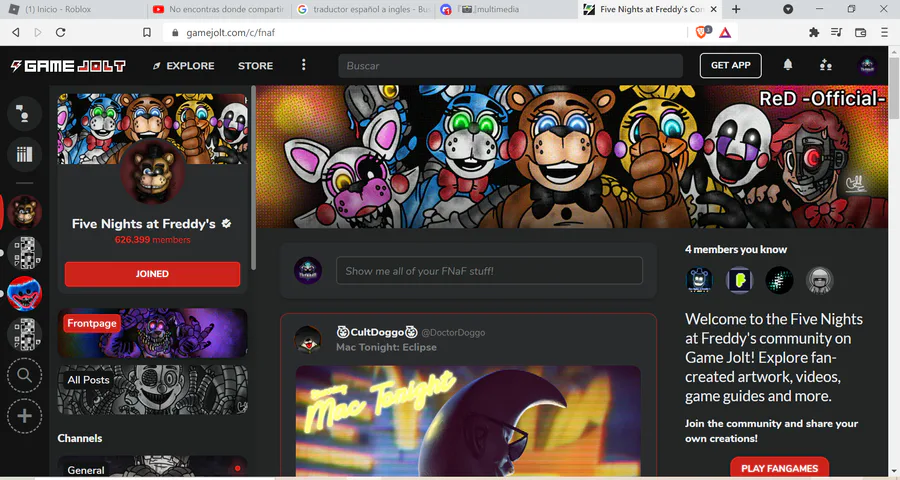
Task: Click the '4 members you know' heading
Action: (736, 249)
